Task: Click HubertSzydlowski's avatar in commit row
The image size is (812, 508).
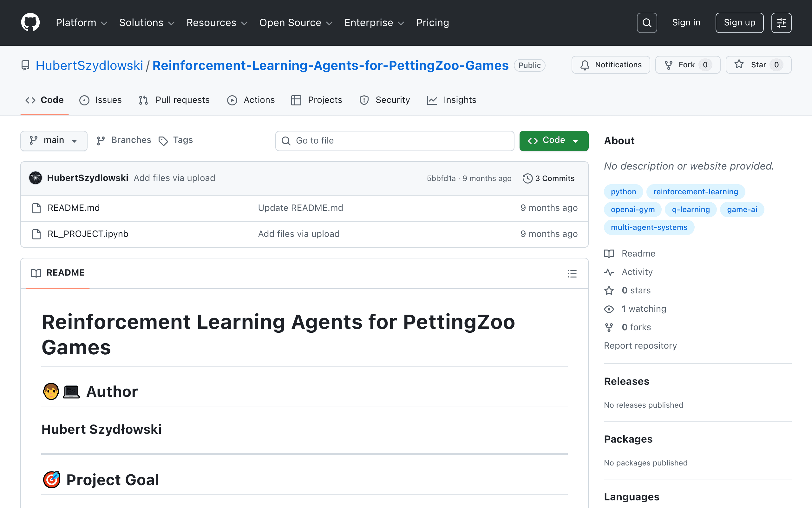Action: point(35,178)
